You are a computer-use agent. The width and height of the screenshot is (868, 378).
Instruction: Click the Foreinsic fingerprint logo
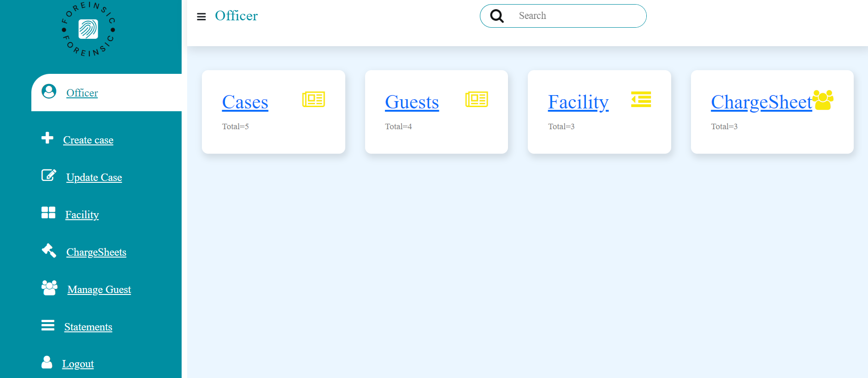click(x=88, y=29)
